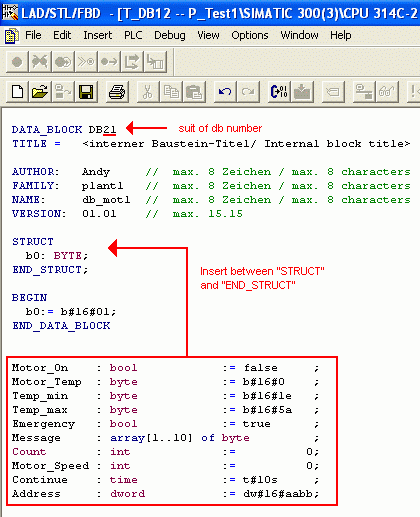Click the online connection icon

pyautogui.click(x=364, y=91)
